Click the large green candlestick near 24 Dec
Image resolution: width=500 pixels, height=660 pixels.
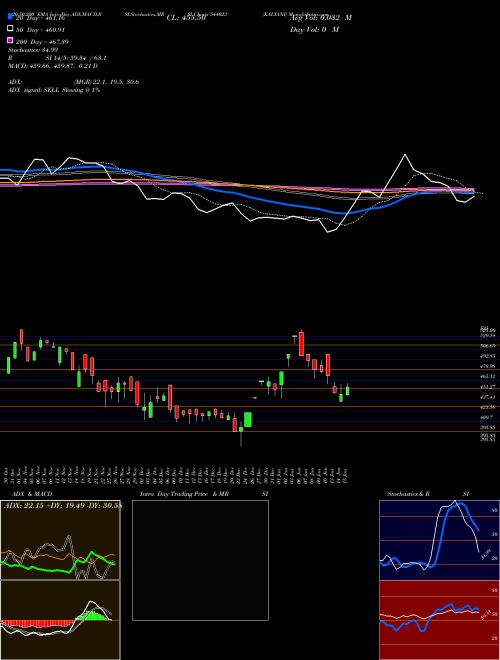tap(247, 420)
